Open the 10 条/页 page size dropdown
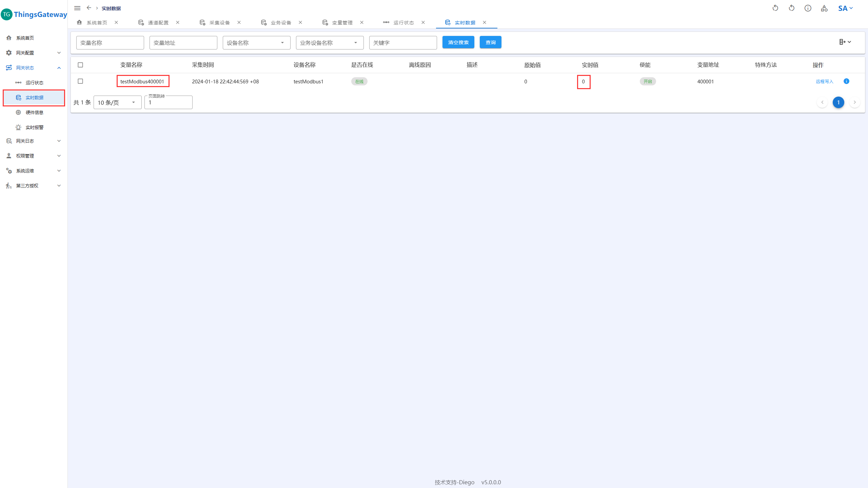 click(117, 102)
